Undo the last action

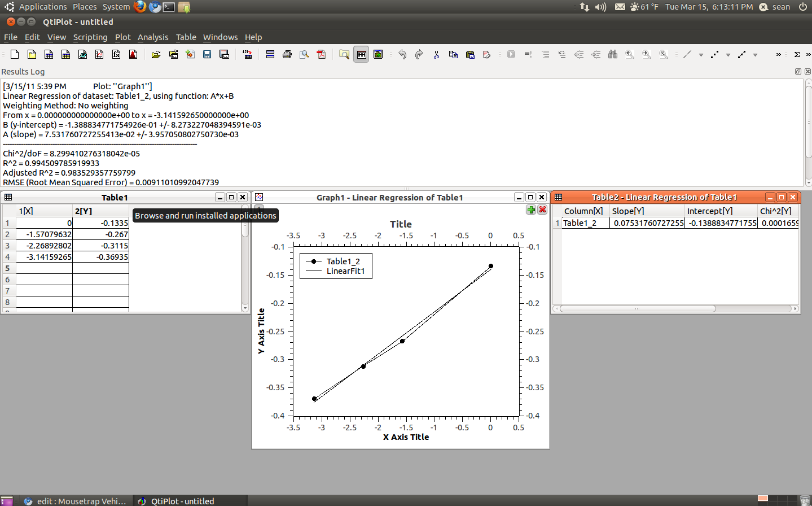(x=402, y=54)
